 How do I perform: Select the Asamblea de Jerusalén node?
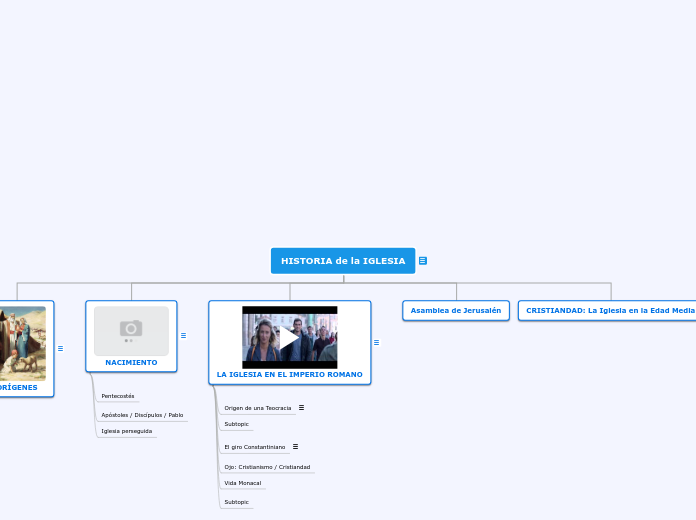click(x=456, y=310)
